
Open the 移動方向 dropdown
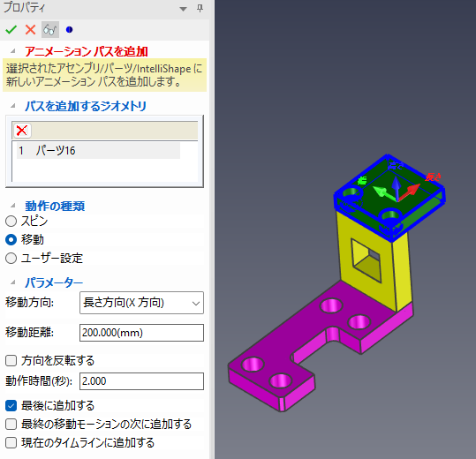point(141,303)
